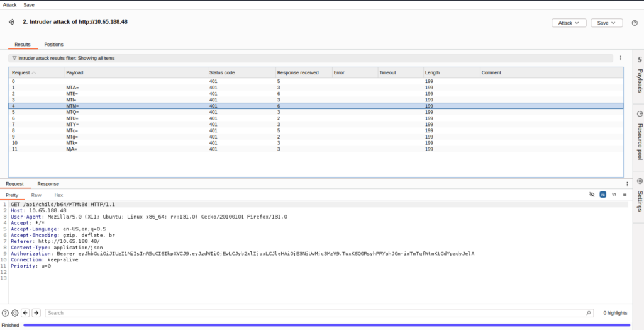
Task: Toggle the pretty-print message format button
Action: (602, 195)
